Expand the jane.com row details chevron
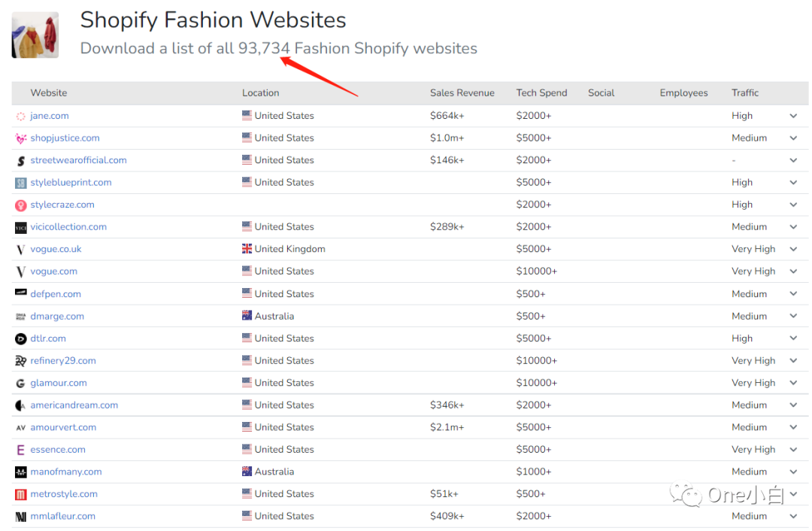The height and width of the screenshot is (531, 812). tap(793, 116)
